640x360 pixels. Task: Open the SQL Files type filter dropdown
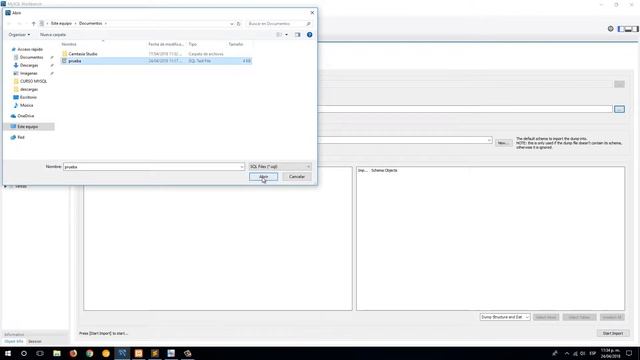pyautogui.click(x=280, y=167)
